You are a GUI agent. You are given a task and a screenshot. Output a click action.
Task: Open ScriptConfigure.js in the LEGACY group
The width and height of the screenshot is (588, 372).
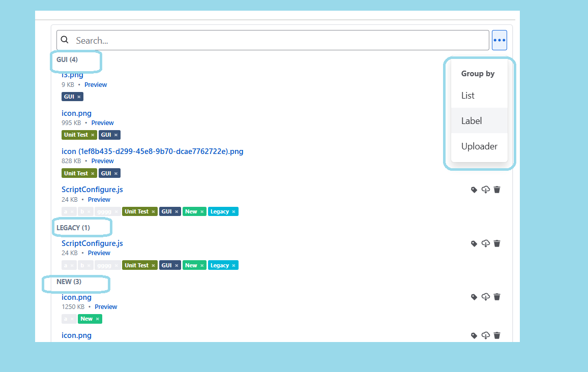[x=92, y=243]
